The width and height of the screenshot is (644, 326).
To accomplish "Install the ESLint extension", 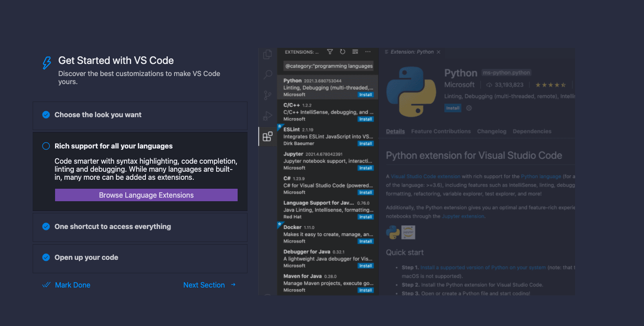I will point(366,143).
